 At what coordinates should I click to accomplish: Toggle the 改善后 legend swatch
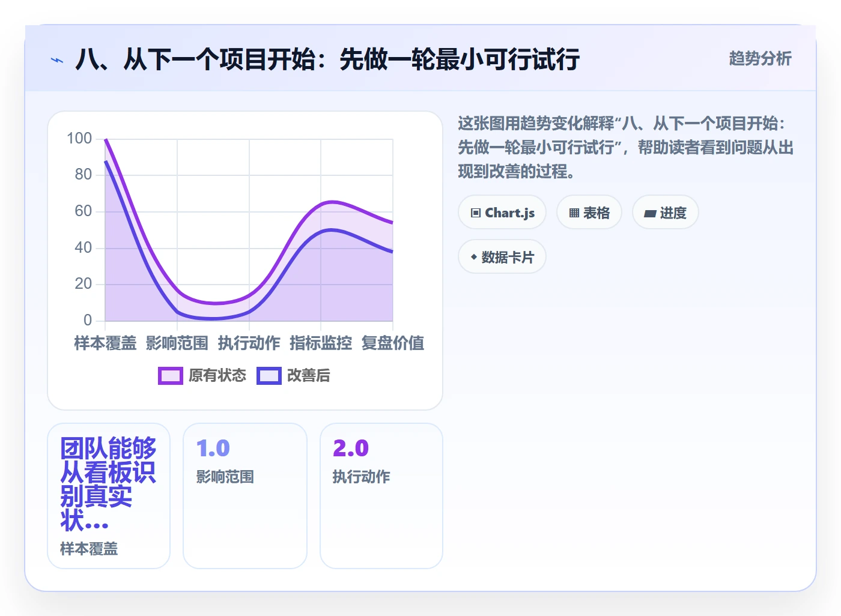coord(269,376)
